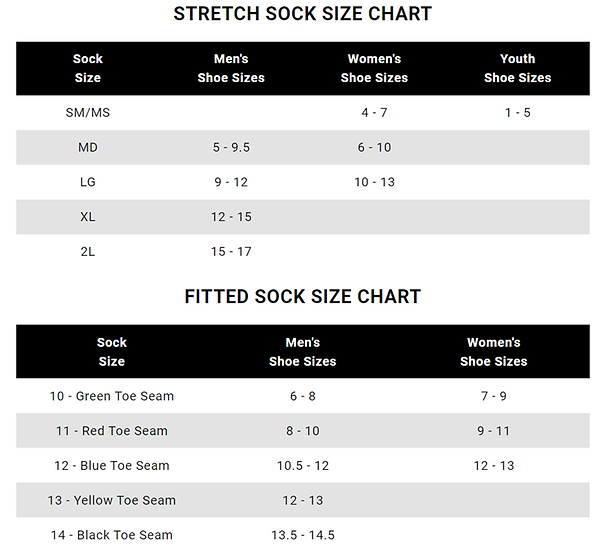Click the 2L sock size label
Viewport: 599px width, 552px height.
[87, 252]
